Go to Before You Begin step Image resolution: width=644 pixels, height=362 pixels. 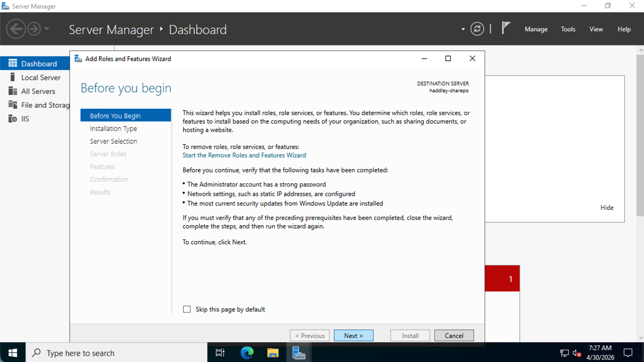click(126, 115)
